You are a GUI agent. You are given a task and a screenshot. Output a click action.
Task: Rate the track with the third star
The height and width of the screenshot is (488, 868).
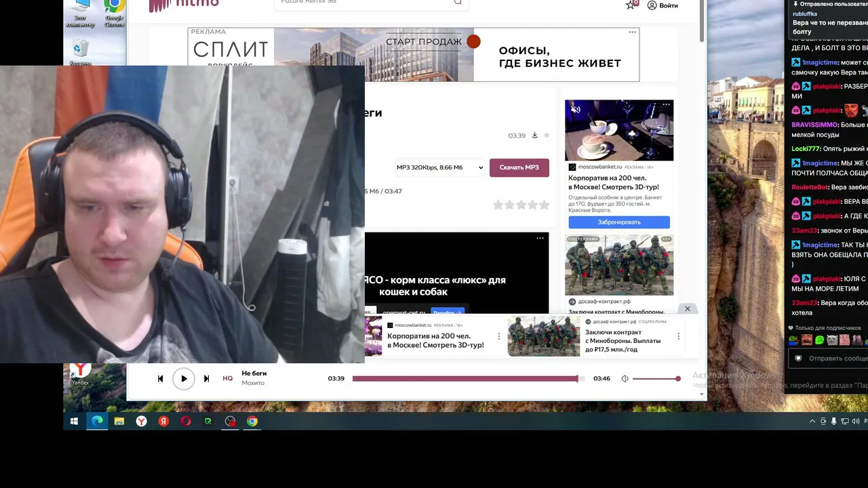point(521,205)
